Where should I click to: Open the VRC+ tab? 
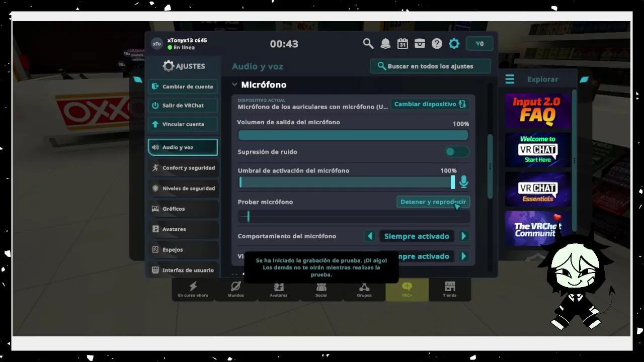click(407, 290)
